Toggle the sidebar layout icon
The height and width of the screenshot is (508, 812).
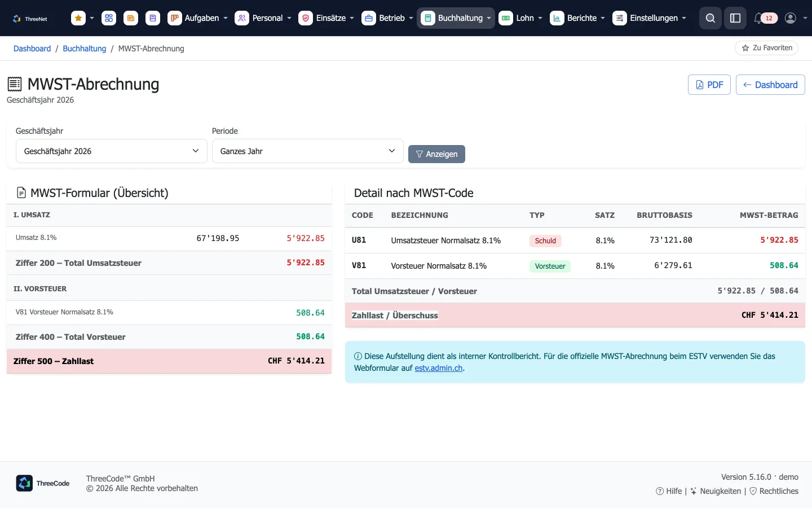tap(735, 18)
